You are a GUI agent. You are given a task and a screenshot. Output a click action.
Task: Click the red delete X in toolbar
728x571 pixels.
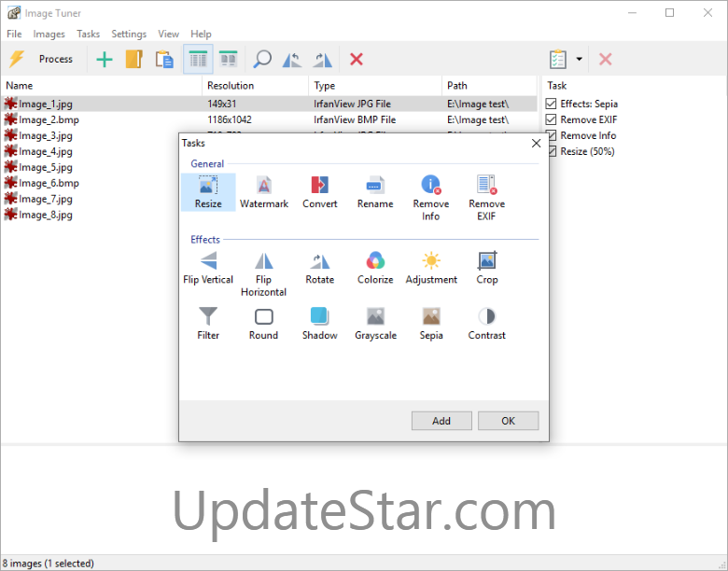pyautogui.click(x=356, y=59)
